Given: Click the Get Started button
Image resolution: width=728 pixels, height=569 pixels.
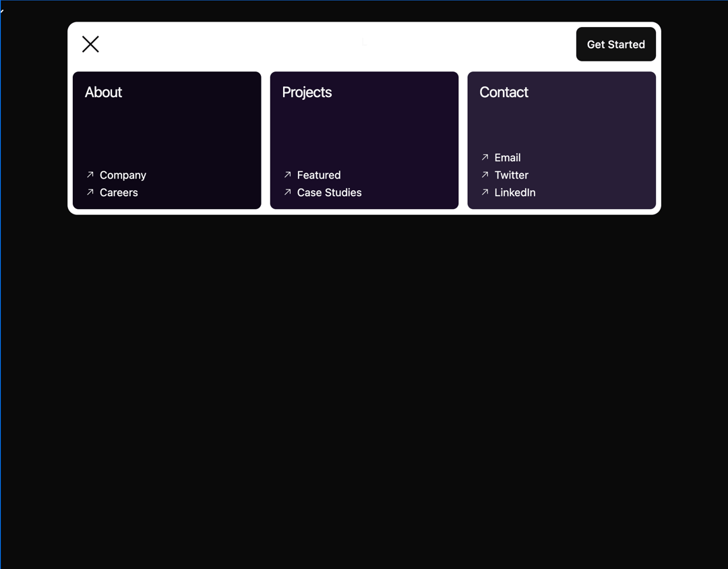Looking at the screenshot, I should click(615, 44).
